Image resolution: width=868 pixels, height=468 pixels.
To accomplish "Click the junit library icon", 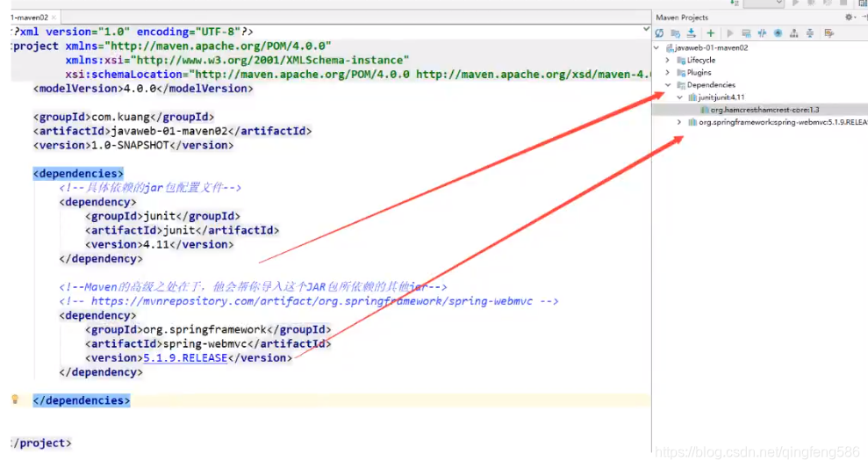I will 692,97.
